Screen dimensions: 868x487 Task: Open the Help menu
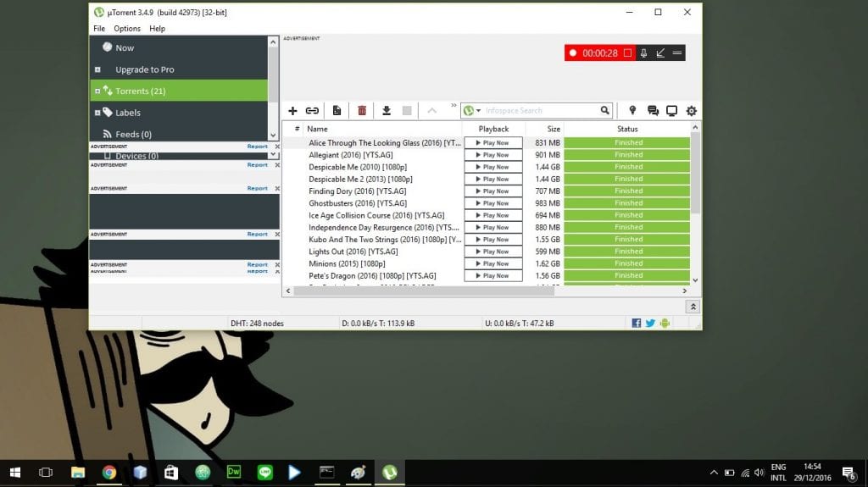click(157, 29)
